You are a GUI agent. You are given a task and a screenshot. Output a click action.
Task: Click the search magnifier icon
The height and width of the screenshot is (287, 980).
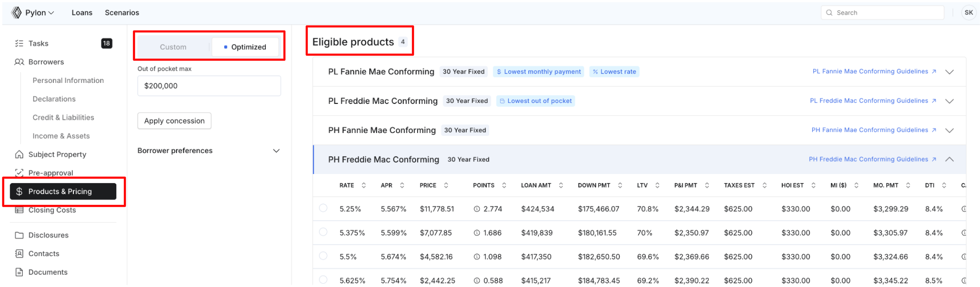click(x=830, y=13)
